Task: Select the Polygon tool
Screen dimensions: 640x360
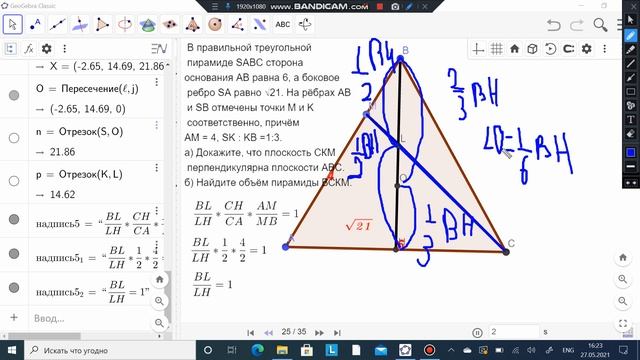Action: tap(102, 25)
